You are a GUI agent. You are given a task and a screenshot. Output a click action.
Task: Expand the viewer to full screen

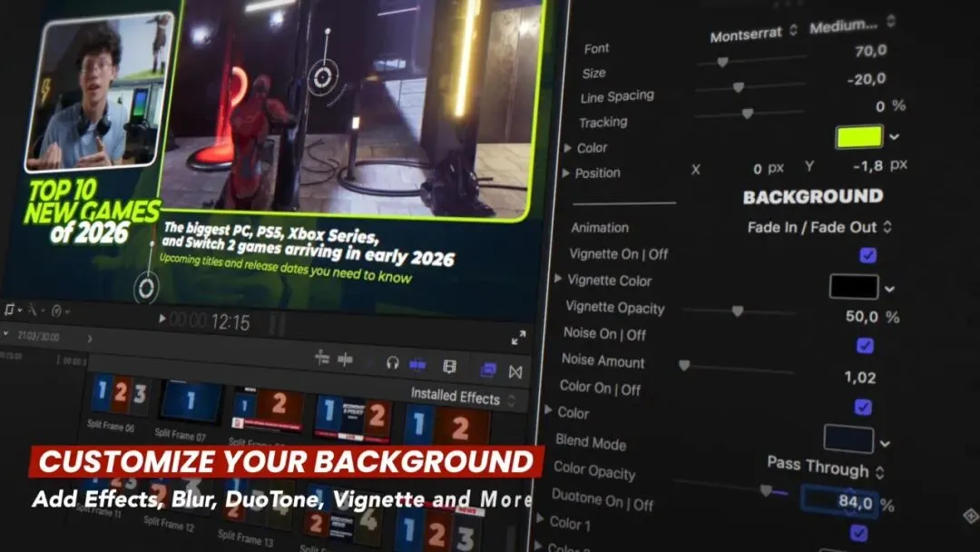pyautogui.click(x=518, y=339)
